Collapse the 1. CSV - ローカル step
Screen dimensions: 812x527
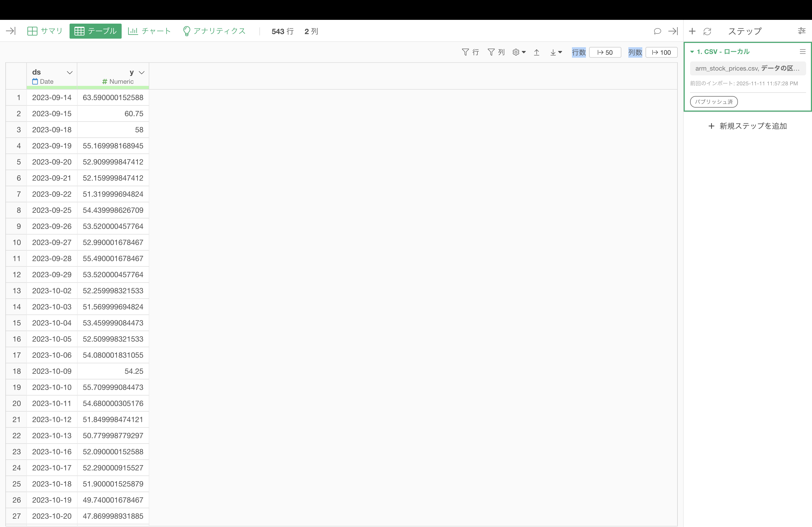(x=692, y=52)
